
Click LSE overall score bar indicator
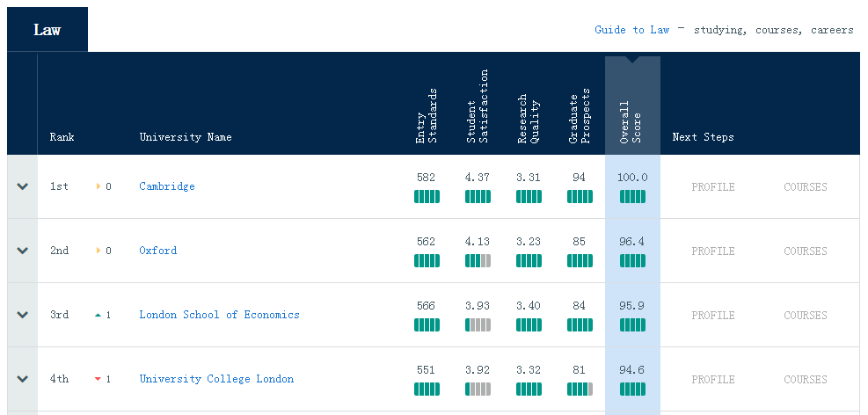(x=632, y=324)
